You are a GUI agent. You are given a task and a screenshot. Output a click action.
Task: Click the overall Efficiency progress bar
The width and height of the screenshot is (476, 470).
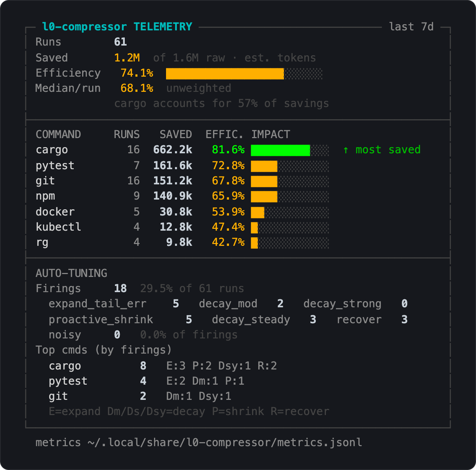244,74
